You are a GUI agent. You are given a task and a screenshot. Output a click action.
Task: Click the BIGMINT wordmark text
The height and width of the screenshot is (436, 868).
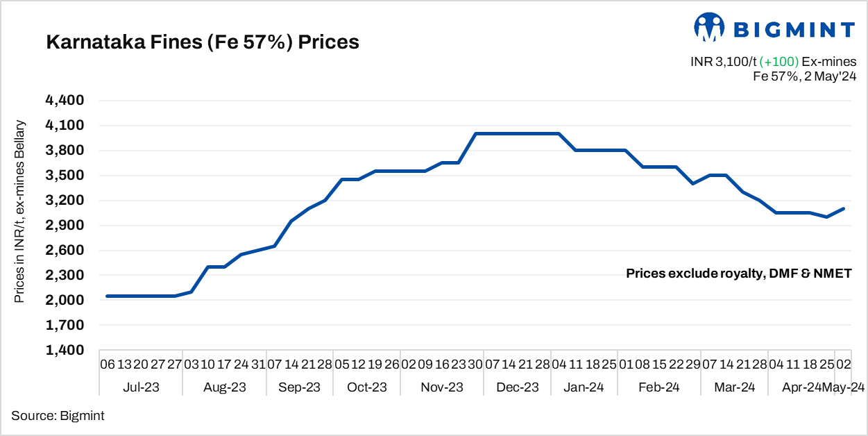(x=794, y=29)
